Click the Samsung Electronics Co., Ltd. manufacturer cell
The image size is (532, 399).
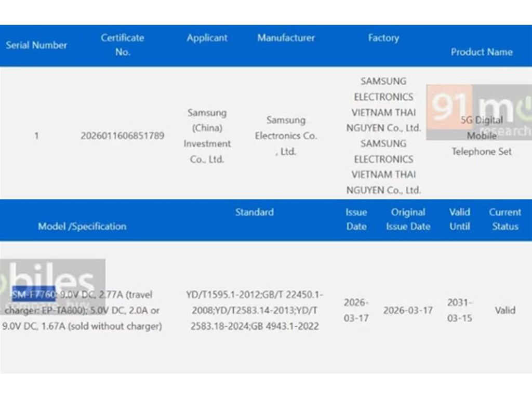pyautogui.click(x=286, y=136)
